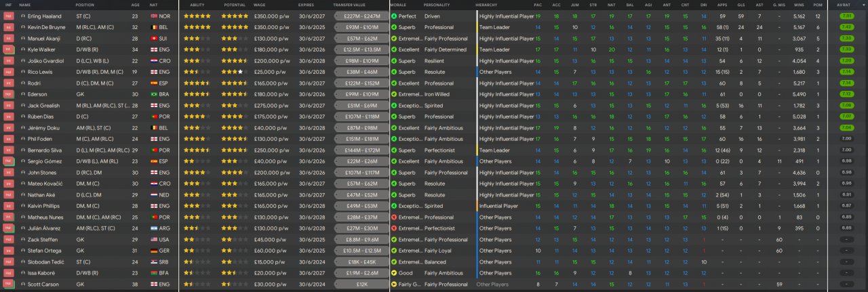Sort by the GLS column header

[x=741, y=5]
